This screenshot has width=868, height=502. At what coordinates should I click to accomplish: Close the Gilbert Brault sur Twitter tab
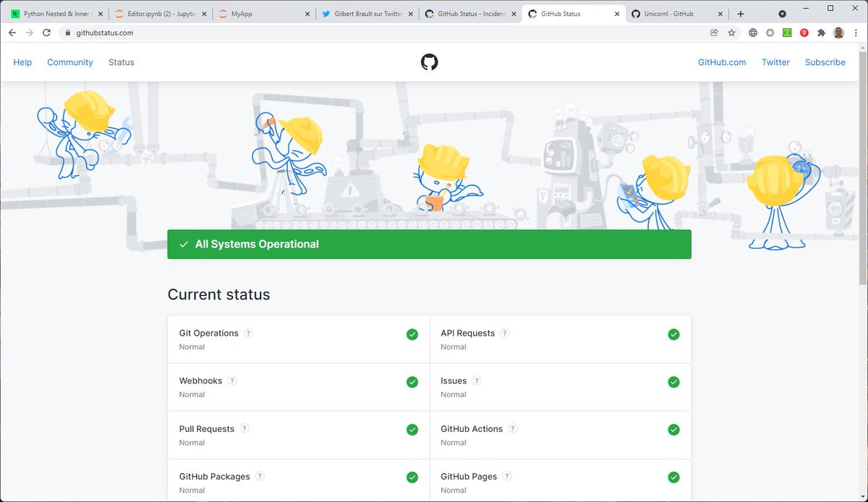coord(410,14)
